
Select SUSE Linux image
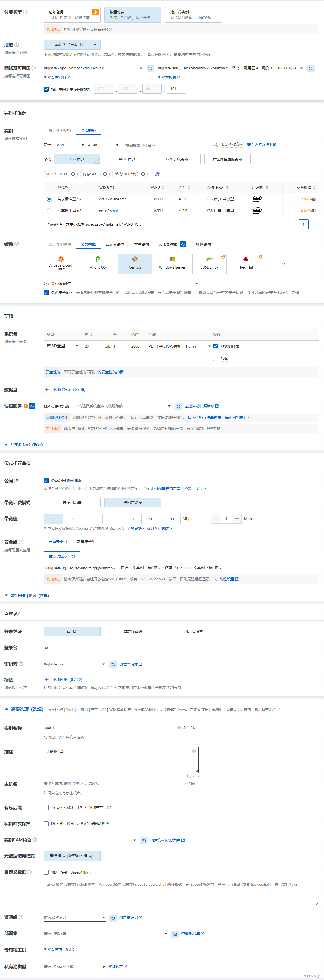209,264
